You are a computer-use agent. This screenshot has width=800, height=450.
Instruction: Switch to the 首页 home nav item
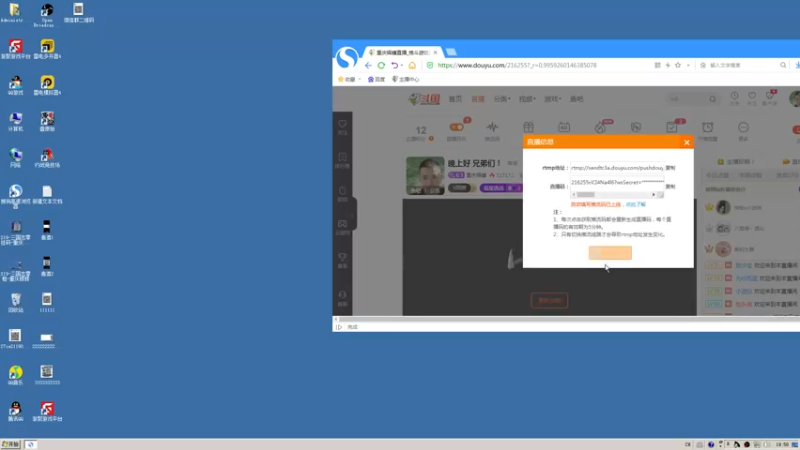point(455,99)
